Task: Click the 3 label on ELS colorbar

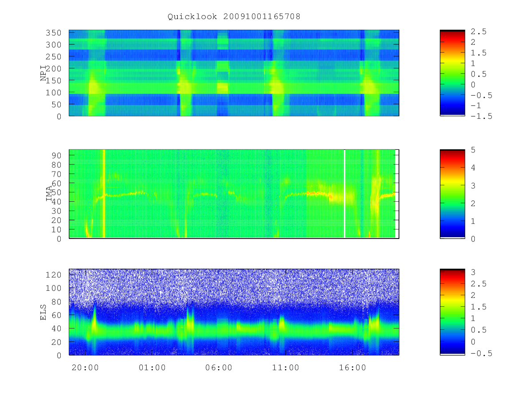Action: click(473, 271)
